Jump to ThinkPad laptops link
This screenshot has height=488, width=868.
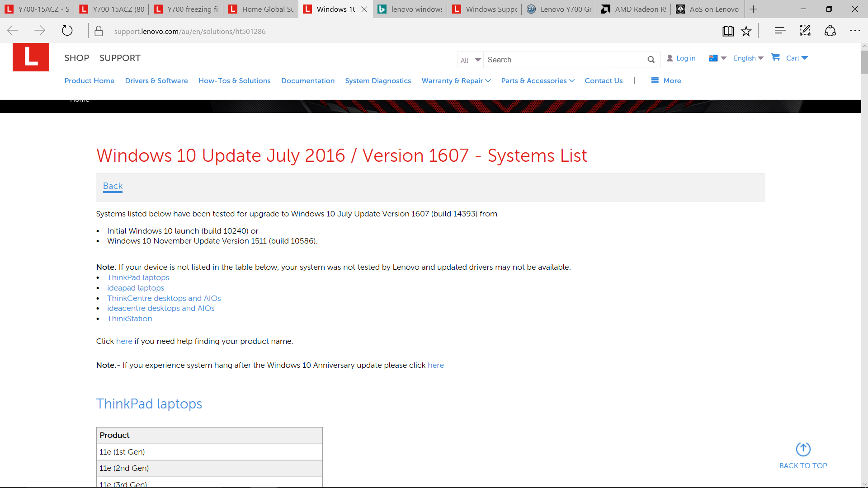coord(138,277)
